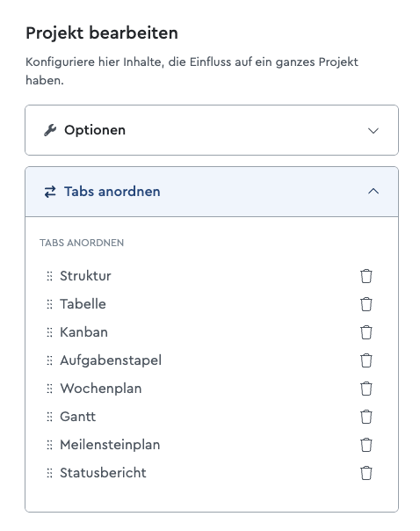Collapse the Tabs anordnen section chevron
Viewport: 420px width, 531px height.
pyautogui.click(x=373, y=192)
